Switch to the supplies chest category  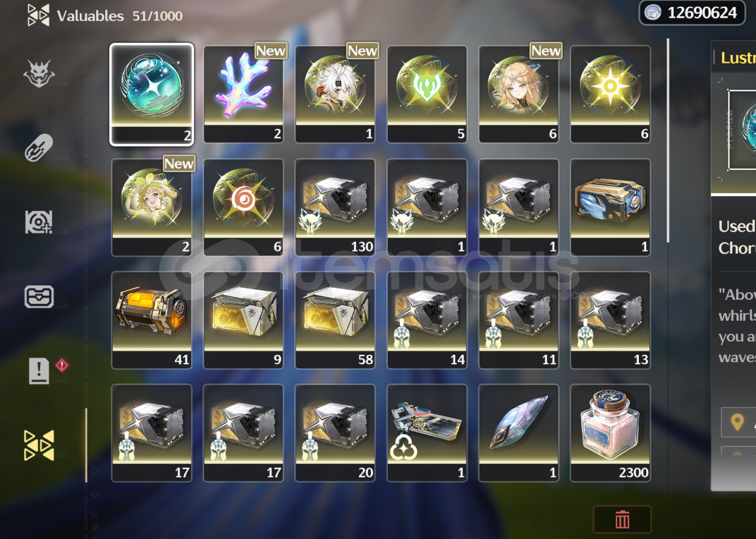tap(39, 296)
